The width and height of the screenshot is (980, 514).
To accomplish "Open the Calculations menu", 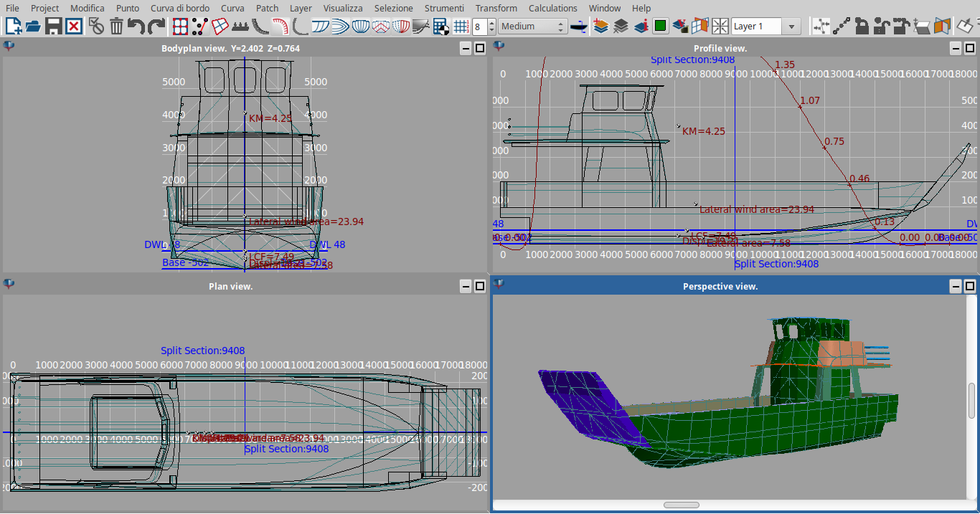I will pos(552,8).
